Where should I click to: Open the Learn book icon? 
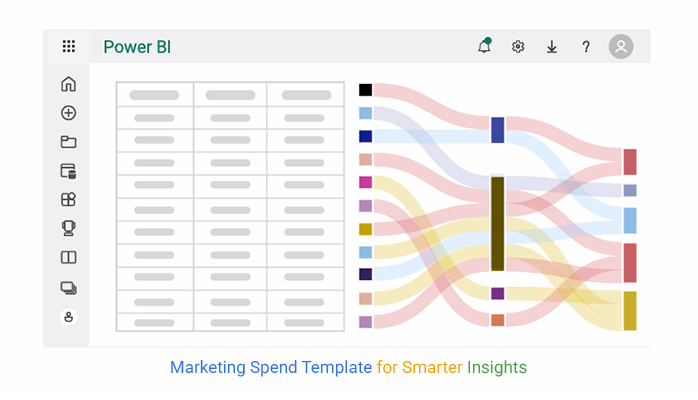(69, 257)
